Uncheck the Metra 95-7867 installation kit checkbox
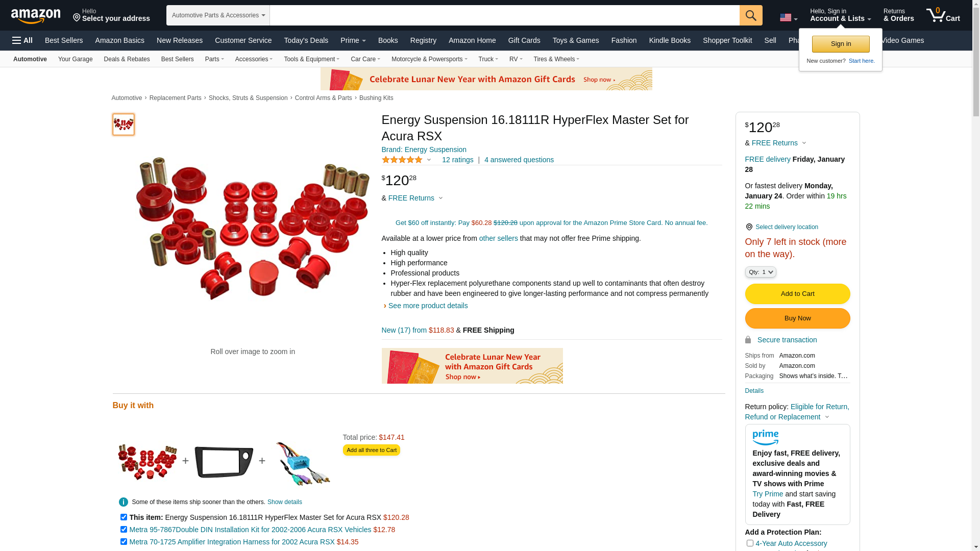 pos(124,530)
